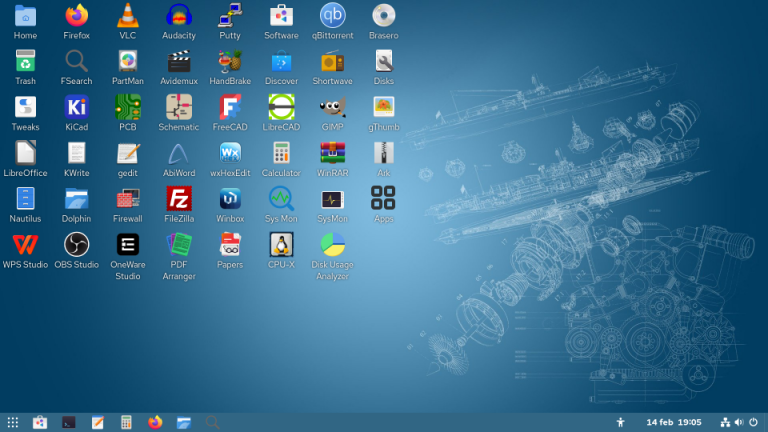The height and width of the screenshot is (432, 768).
Task: Open VLC media player desktop icon
Action: click(128, 16)
